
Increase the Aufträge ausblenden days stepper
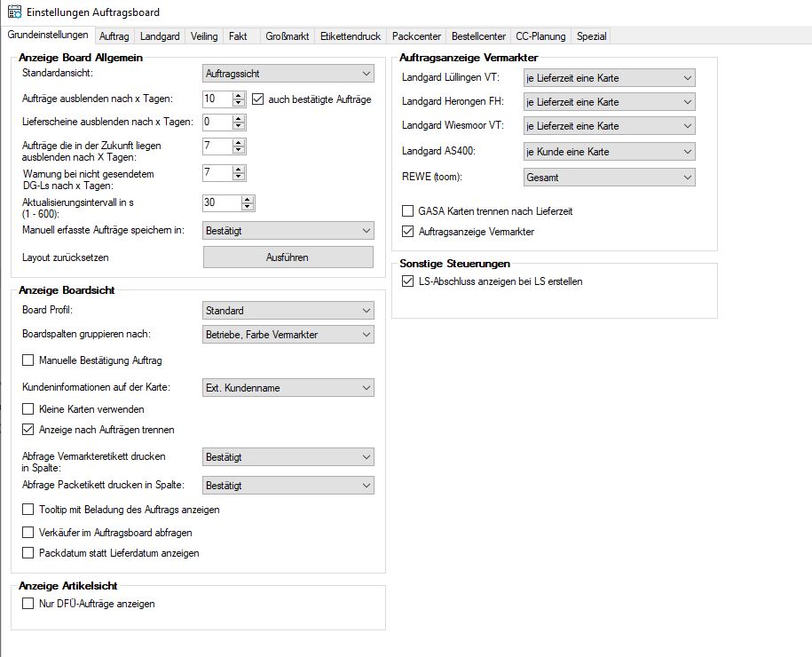click(239, 95)
